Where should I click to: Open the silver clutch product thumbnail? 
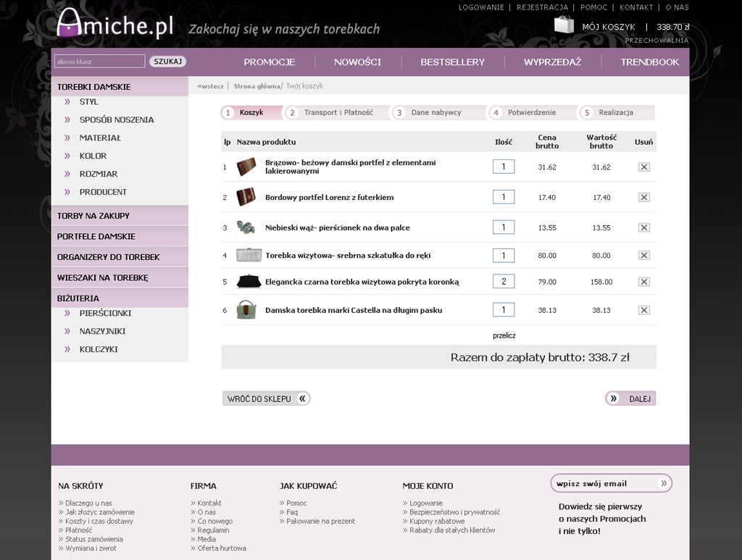(x=246, y=255)
